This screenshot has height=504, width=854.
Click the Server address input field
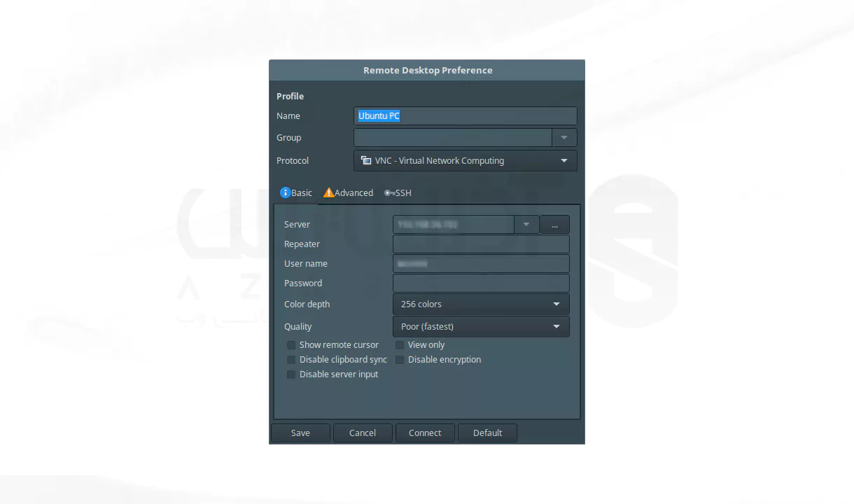[x=454, y=225]
